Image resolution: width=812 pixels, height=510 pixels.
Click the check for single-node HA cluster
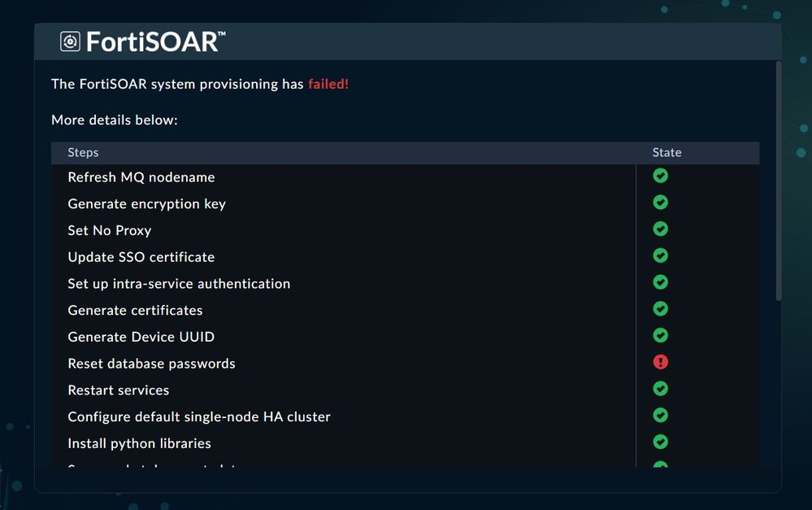[661, 416]
